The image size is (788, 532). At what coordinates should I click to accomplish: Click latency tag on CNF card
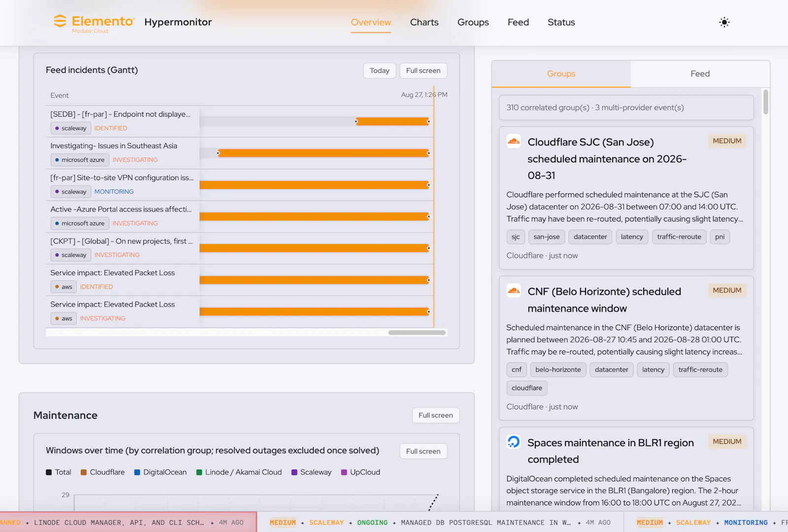[653, 370]
